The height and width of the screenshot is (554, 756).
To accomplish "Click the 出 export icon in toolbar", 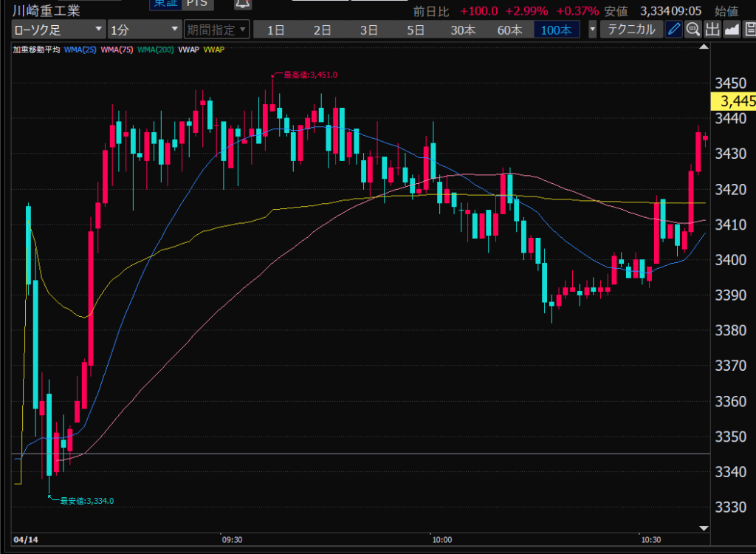I will tap(712, 30).
